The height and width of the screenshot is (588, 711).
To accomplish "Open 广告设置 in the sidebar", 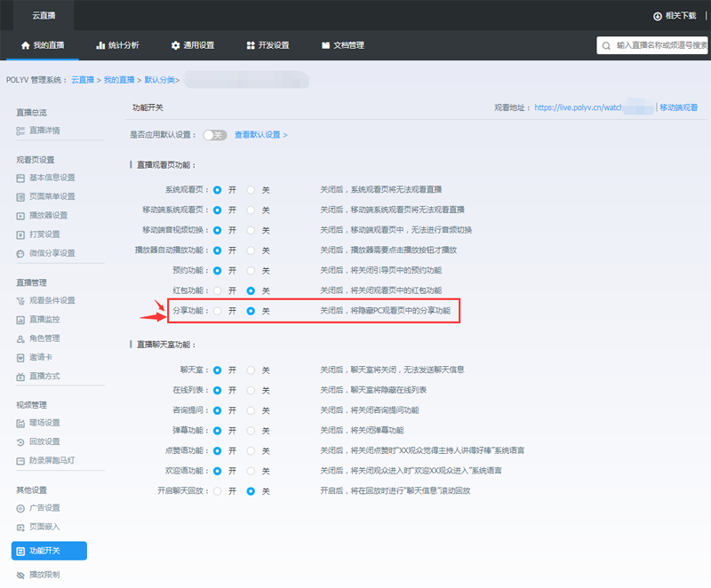I will (44, 507).
